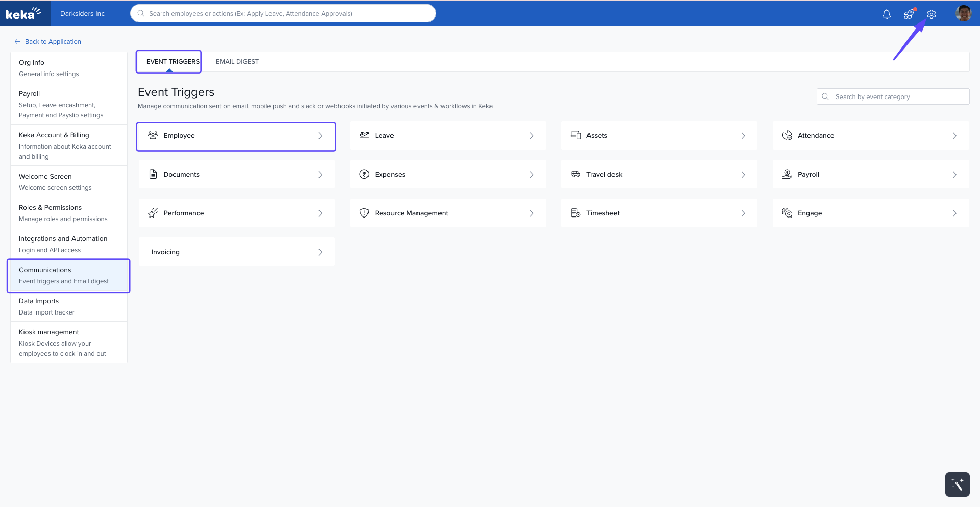
Task: Expand the Employee event category chevron
Action: pos(320,136)
